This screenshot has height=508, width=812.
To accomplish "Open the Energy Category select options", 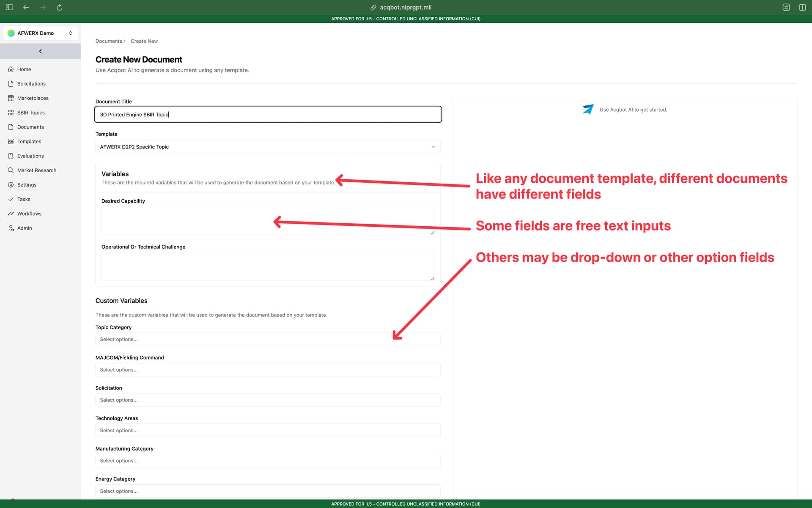I will point(268,491).
